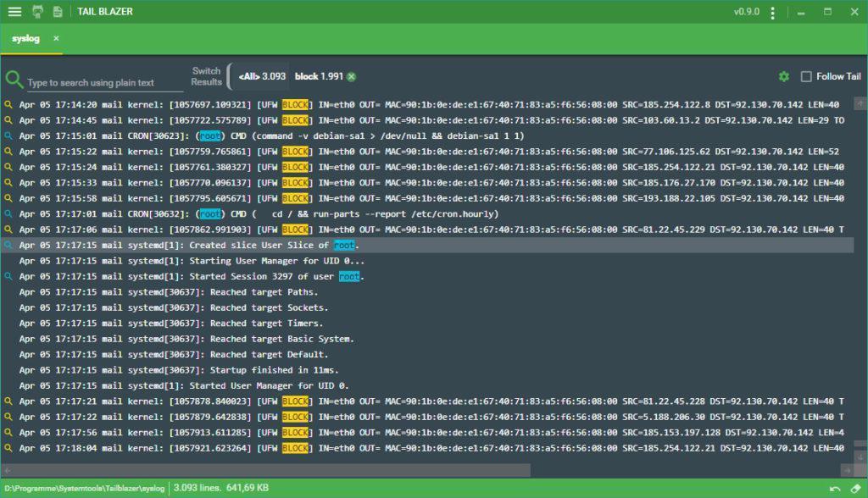The image size is (868, 498).
Task: Select line 'Reached target Timers.'
Action: [x=427, y=324]
